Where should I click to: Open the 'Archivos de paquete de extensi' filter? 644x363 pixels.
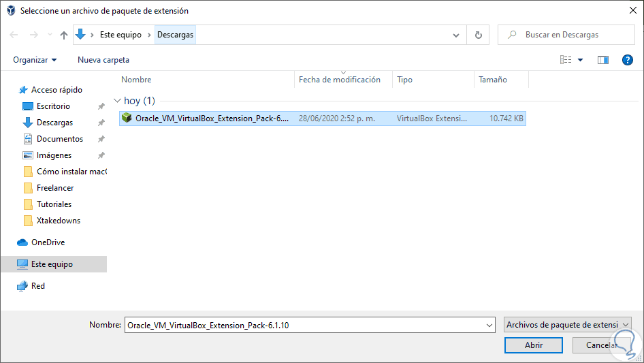click(x=568, y=325)
